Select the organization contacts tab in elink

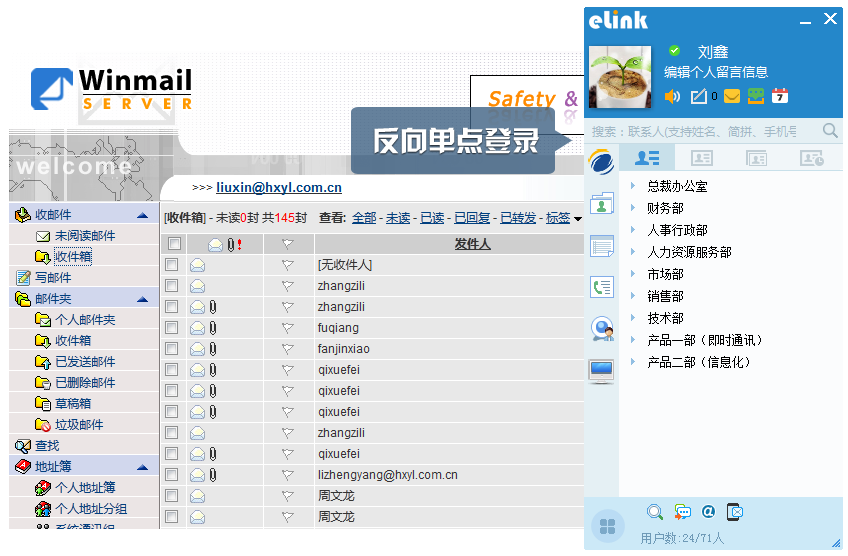(x=647, y=158)
